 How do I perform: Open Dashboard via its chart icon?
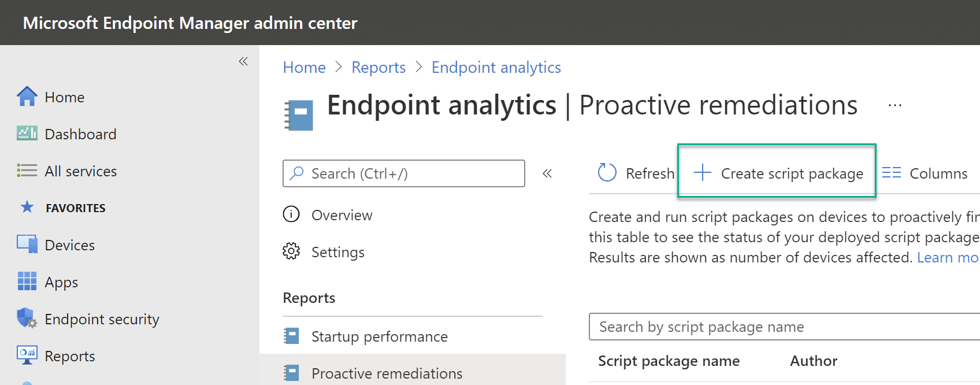point(27,134)
